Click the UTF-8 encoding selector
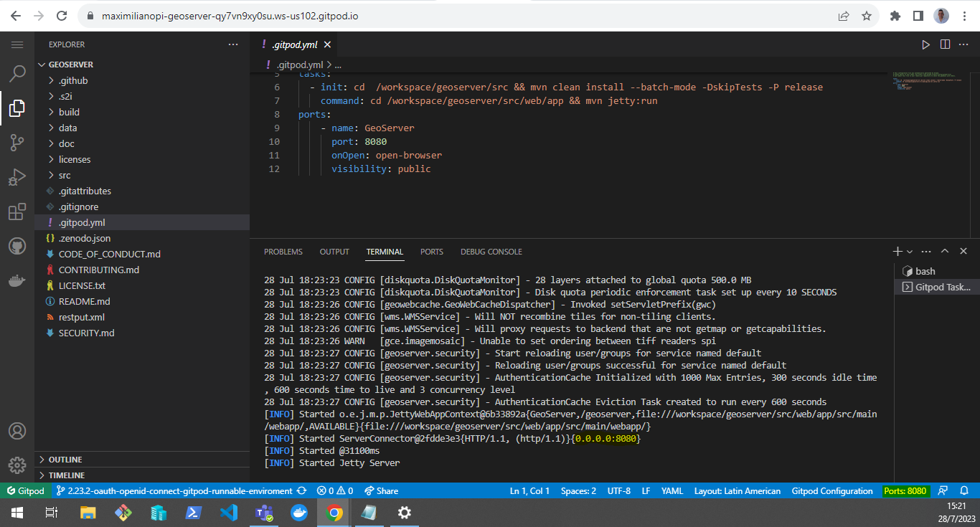This screenshot has width=980, height=527. [618, 491]
